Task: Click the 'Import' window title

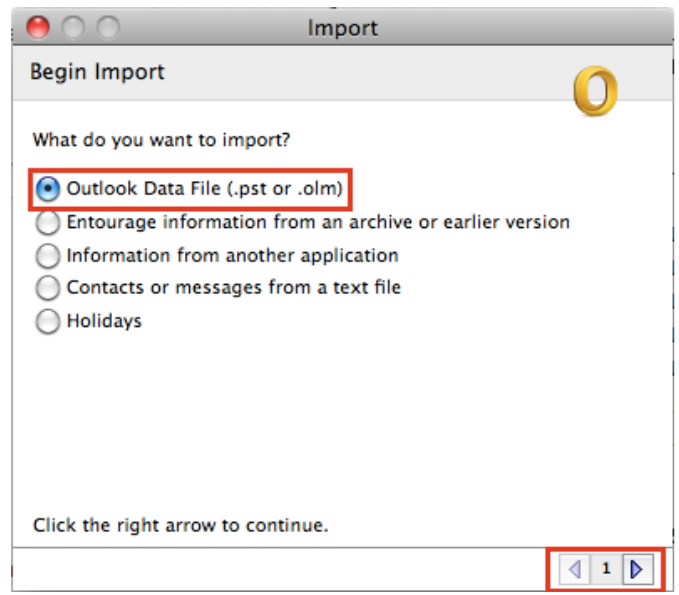Action: (x=344, y=27)
